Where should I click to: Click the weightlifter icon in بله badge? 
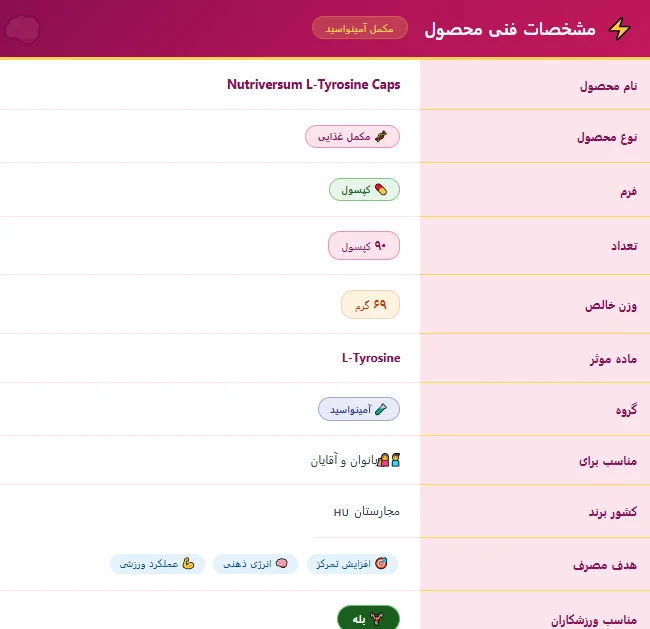(376, 619)
